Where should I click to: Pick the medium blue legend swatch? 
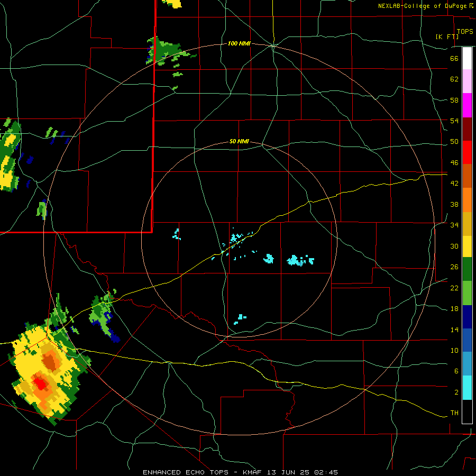pos(467,340)
